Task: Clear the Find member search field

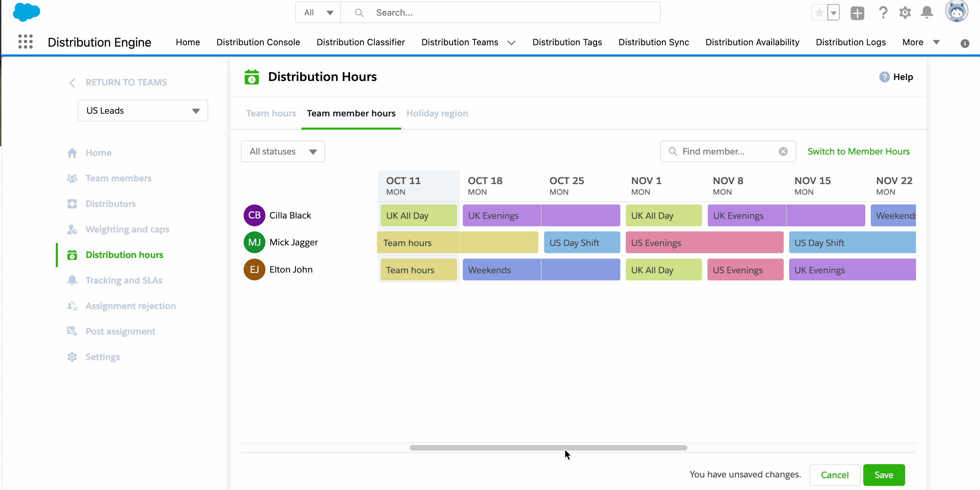Action: (783, 151)
